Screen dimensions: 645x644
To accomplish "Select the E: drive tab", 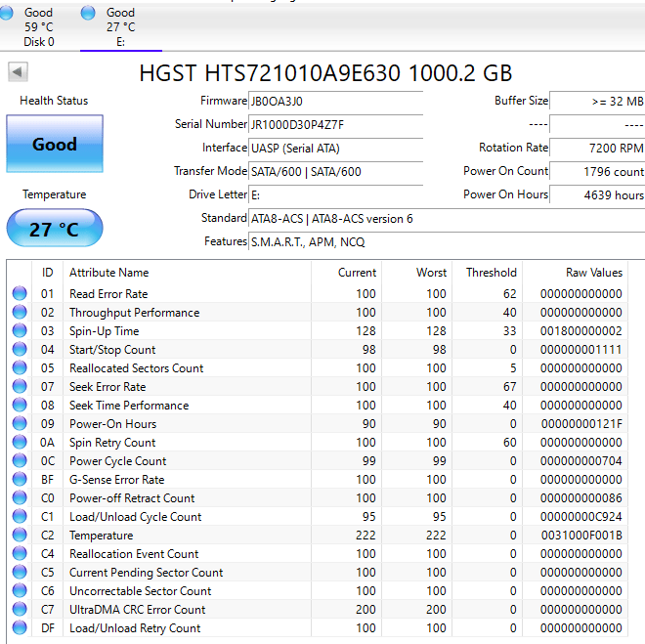I will (x=120, y=26).
